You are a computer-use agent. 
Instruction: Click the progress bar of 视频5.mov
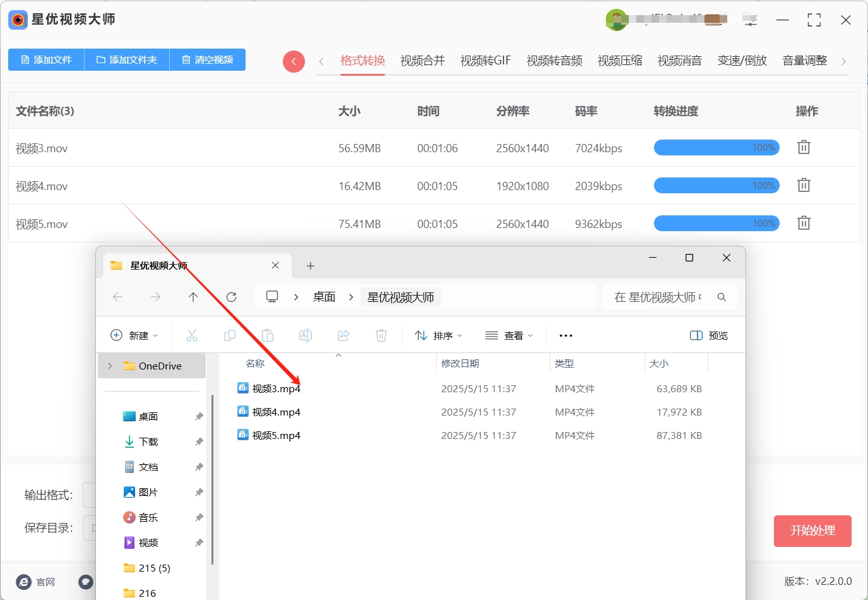click(716, 224)
